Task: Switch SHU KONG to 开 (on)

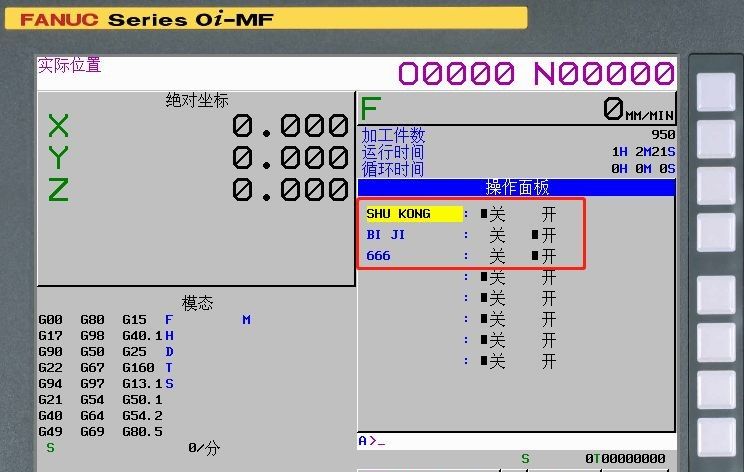Action: point(549,214)
